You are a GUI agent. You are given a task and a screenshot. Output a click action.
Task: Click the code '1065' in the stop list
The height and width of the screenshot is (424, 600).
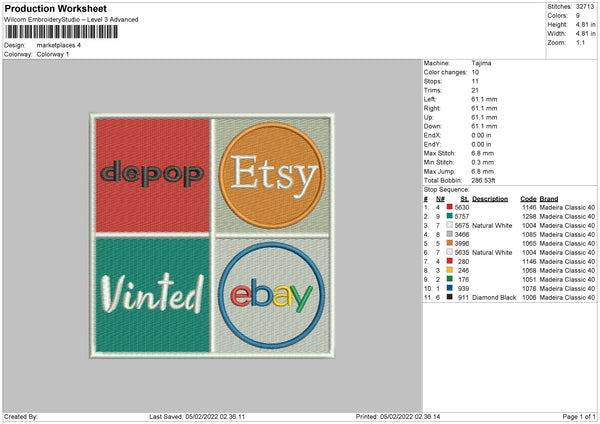(x=529, y=243)
